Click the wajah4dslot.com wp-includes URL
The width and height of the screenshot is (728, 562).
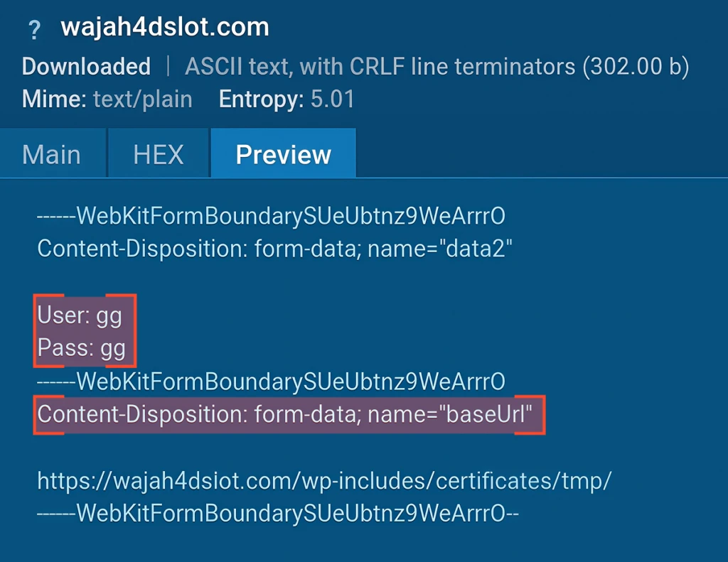(323, 481)
